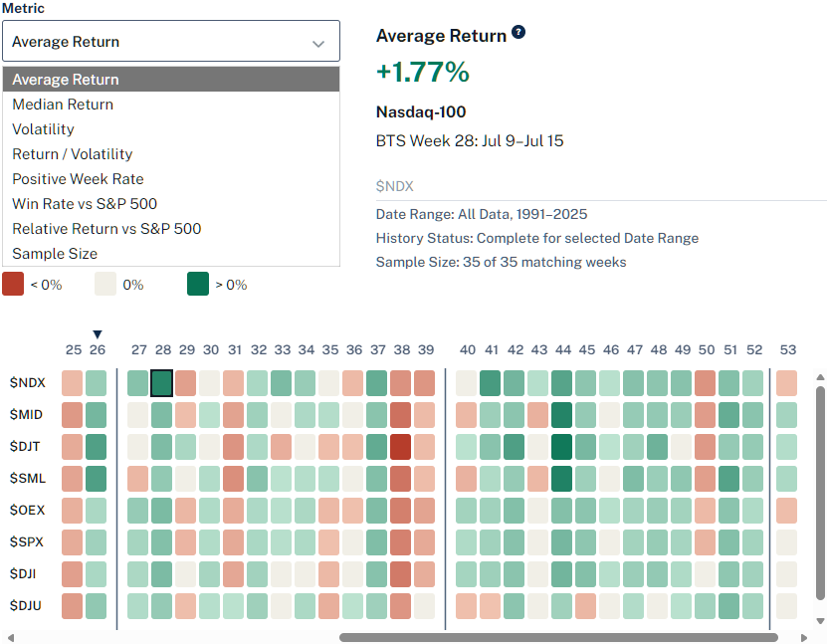Click the BTS Week 28: Jul 9–Jul 15 text
The height and width of the screenshot is (644, 827).
[x=470, y=140]
